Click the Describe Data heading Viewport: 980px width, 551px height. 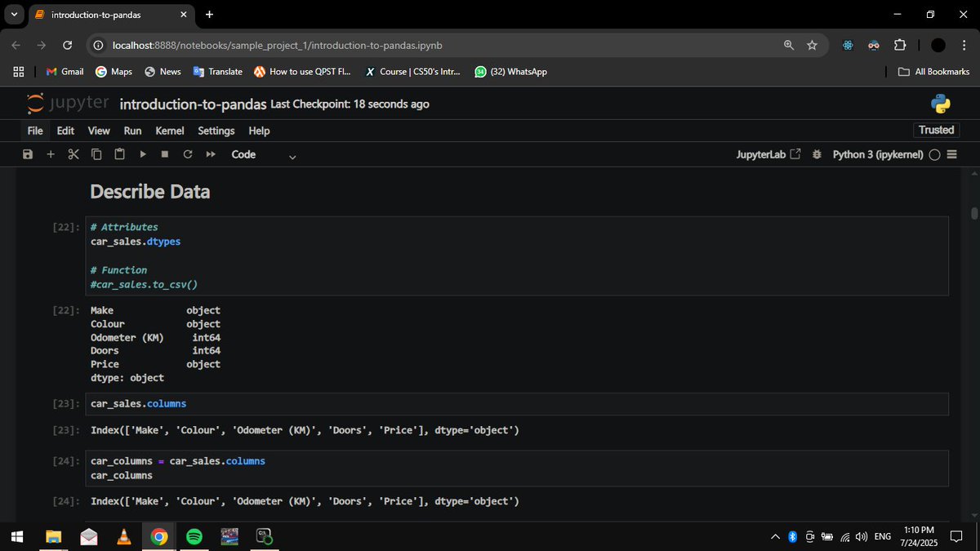click(150, 192)
